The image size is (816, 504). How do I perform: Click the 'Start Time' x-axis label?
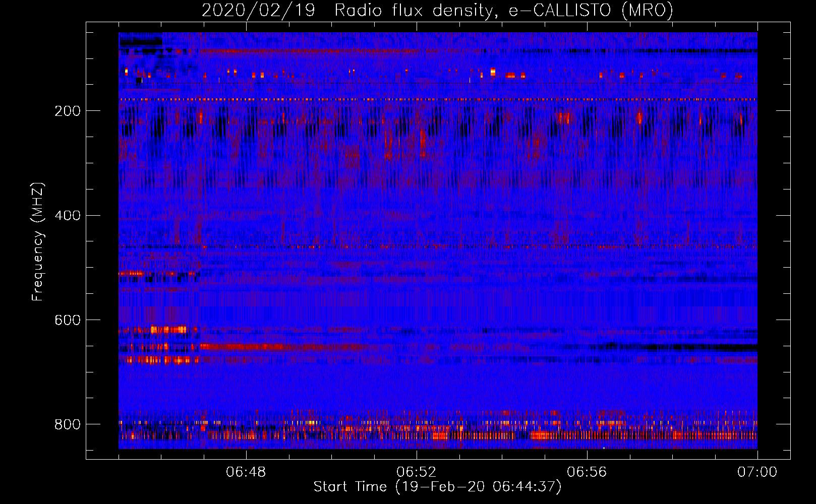tap(437, 487)
